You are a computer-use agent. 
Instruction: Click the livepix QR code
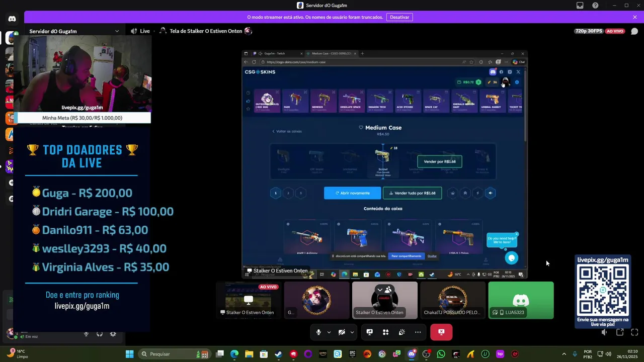pyautogui.click(x=603, y=290)
